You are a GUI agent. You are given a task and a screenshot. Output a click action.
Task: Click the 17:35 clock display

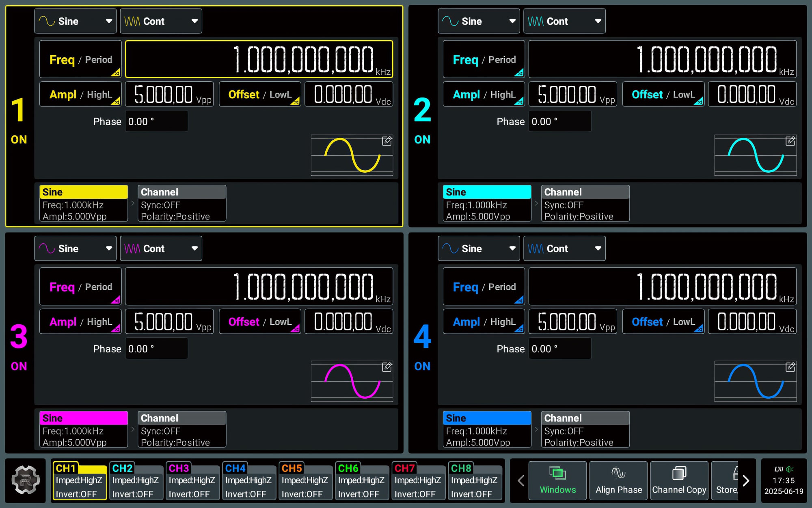click(x=784, y=480)
